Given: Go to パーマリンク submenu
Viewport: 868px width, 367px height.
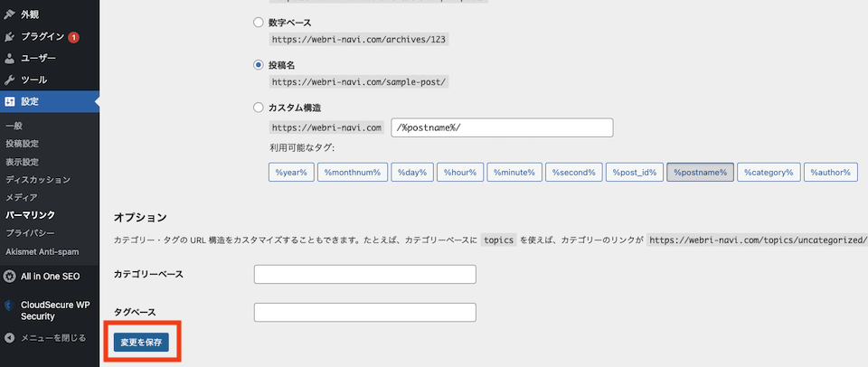Looking at the screenshot, I should (x=31, y=215).
